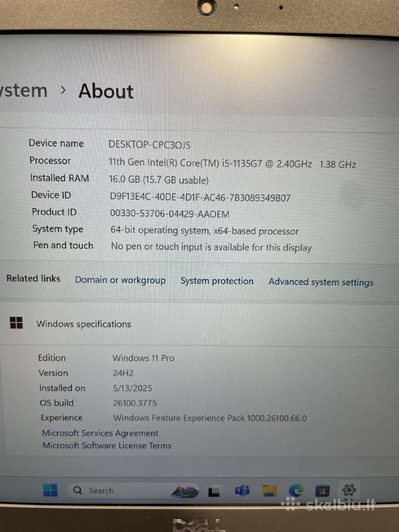The width and height of the screenshot is (399, 532).
Task: Click the System type label
Action: tap(58, 229)
